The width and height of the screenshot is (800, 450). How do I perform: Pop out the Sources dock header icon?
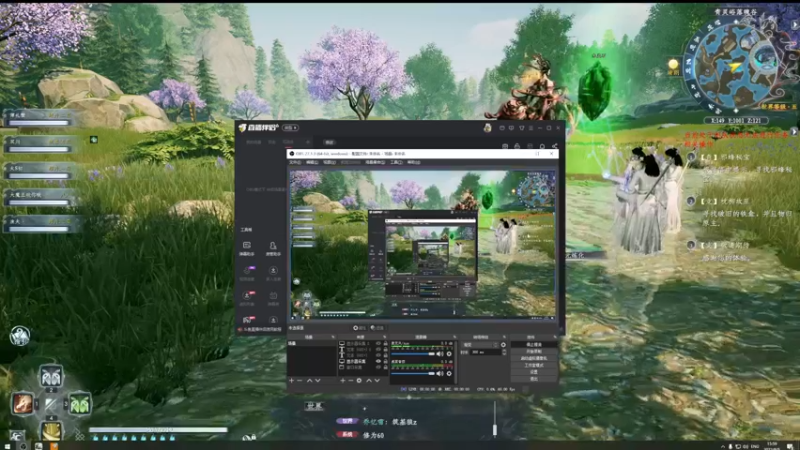pos(385,337)
